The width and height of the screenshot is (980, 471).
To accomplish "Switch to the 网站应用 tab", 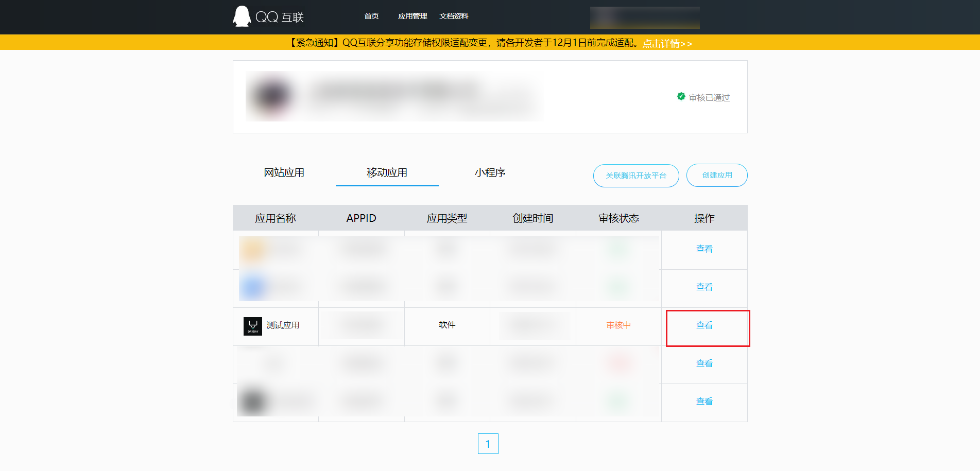I will (x=284, y=173).
